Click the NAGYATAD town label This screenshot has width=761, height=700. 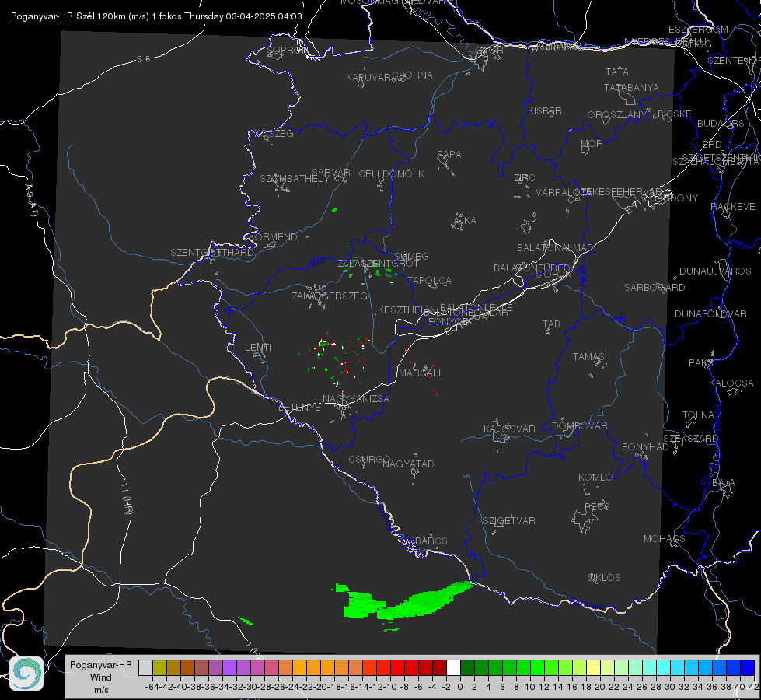(x=408, y=464)
